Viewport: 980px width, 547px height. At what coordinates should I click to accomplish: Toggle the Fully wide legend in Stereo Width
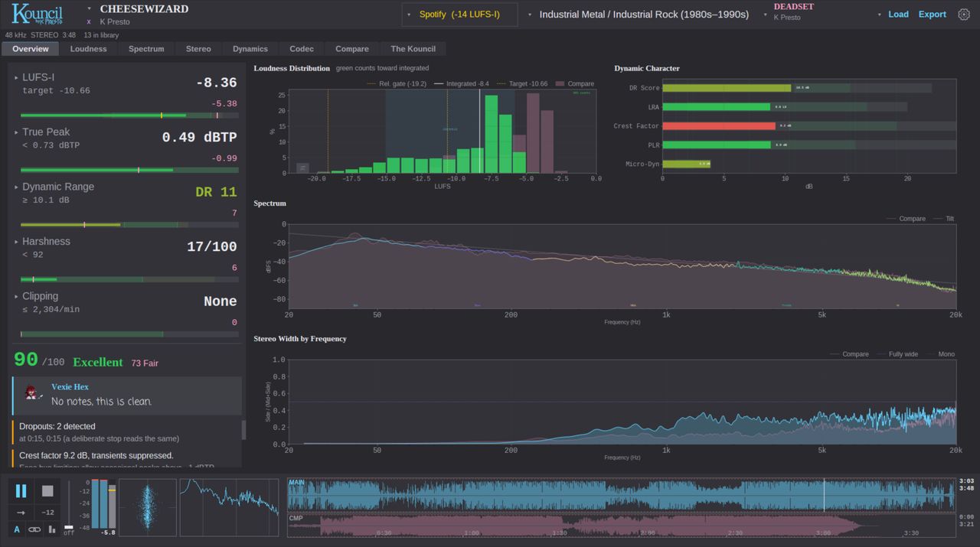tap(897, 354)
